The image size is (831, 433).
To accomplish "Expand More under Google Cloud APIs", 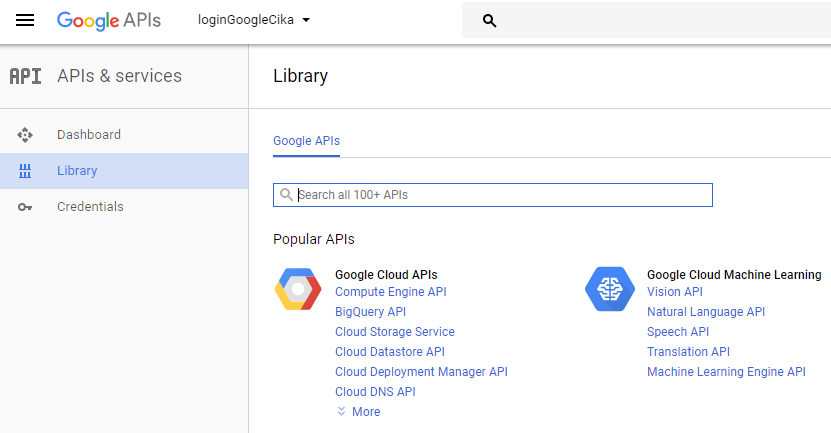I will coord(359,412).
